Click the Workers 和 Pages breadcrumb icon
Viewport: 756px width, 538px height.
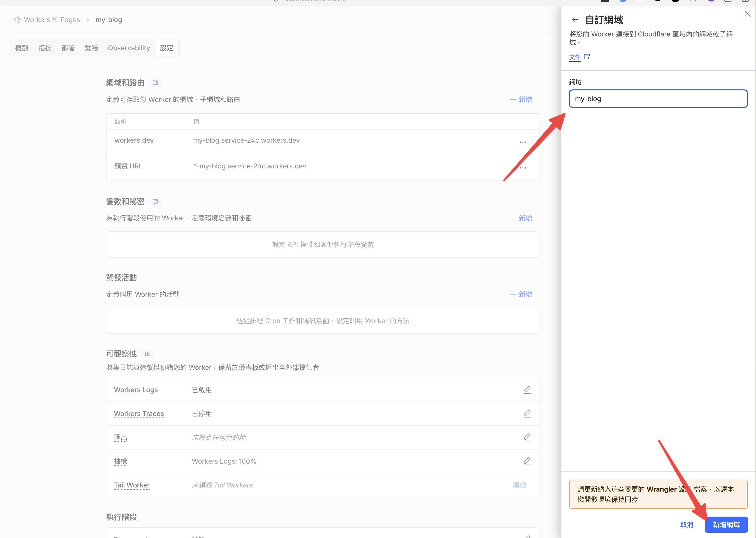click(18, 19)
